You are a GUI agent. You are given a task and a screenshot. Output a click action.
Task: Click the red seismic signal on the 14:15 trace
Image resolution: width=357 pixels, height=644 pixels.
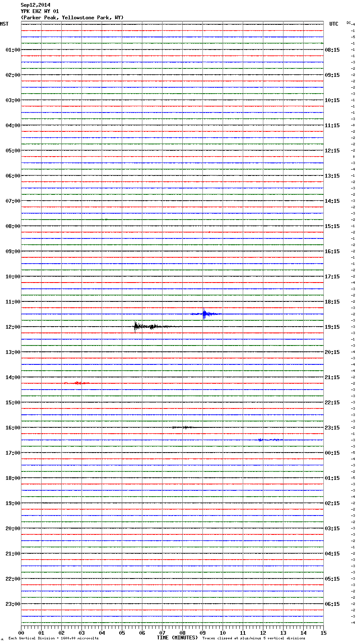pyautogui.click(x=76, y=383)
